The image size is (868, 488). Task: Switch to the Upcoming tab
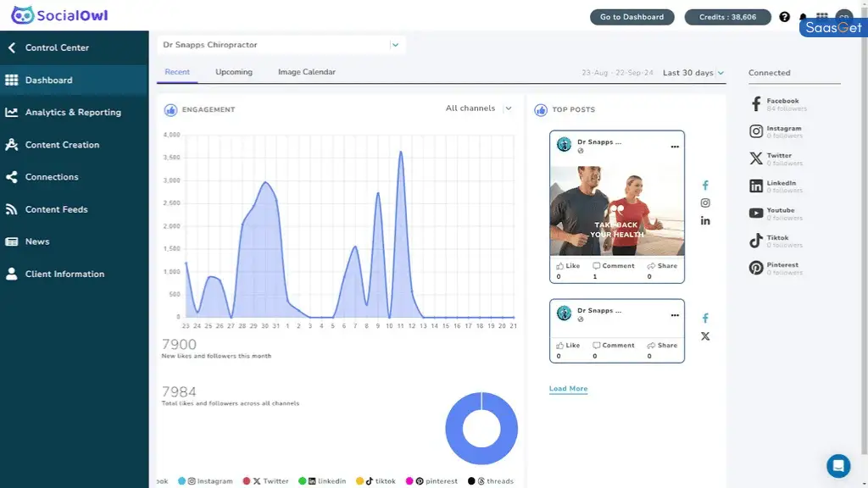(233, 72)
